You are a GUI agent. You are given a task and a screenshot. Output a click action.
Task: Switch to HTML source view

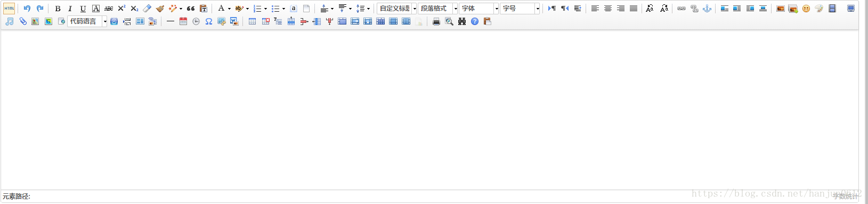point(9,9)
